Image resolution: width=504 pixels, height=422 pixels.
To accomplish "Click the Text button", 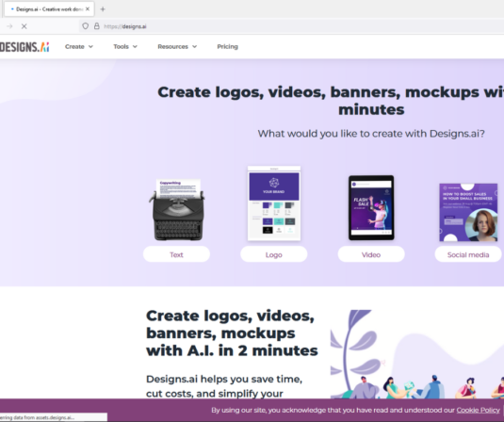I will coord(176,254).
